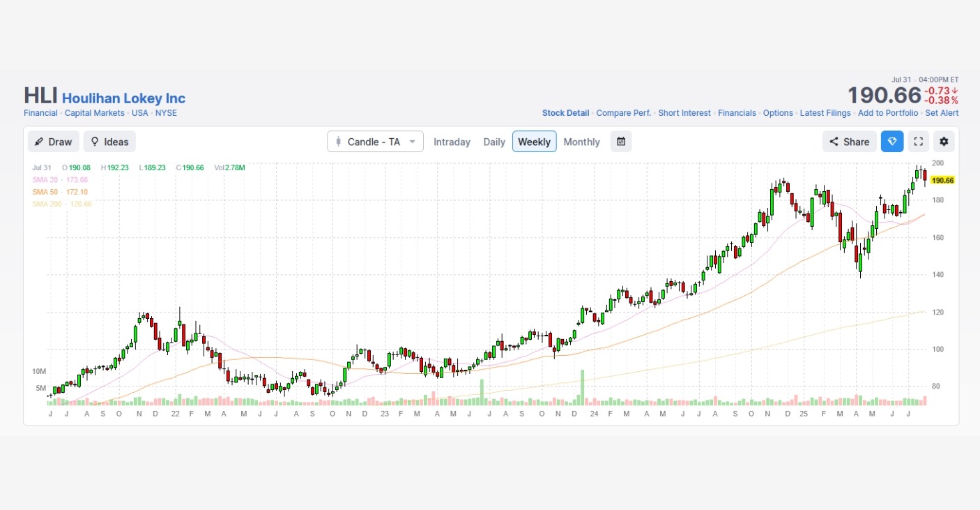980x510 pixels.
Task: Click the Capital Markets industry link
Action: tap(95, 113)
